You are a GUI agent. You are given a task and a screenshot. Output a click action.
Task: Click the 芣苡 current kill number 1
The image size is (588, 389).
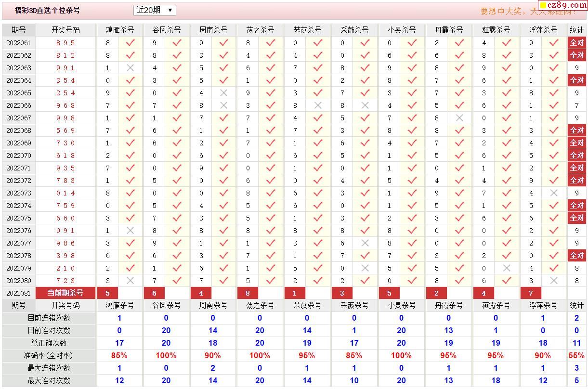pyautogui.click(x=295, y=293)
